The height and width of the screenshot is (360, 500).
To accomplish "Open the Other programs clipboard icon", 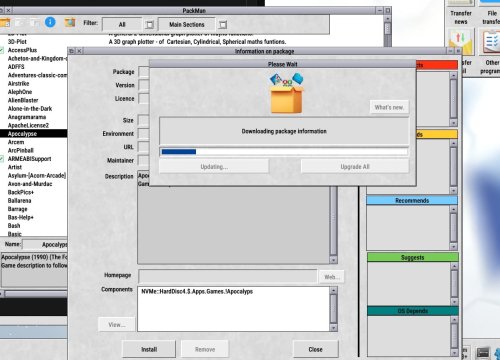I will [x=490, y=42].
